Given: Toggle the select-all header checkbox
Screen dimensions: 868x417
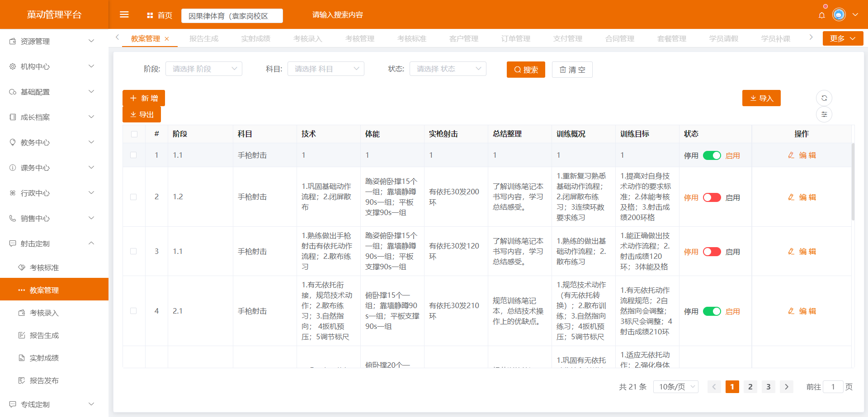Looking at the screenshot, I should [x=134, y=134].
